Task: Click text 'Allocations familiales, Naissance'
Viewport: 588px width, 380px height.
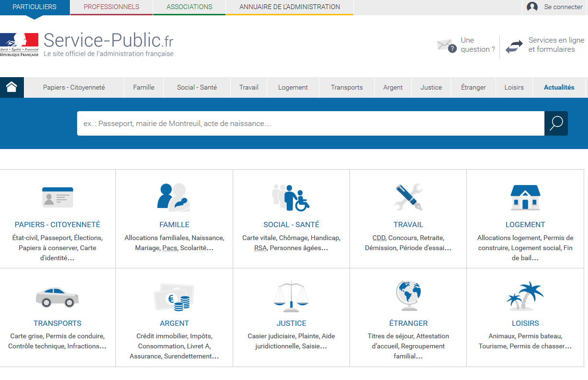Action: point(174,243)
